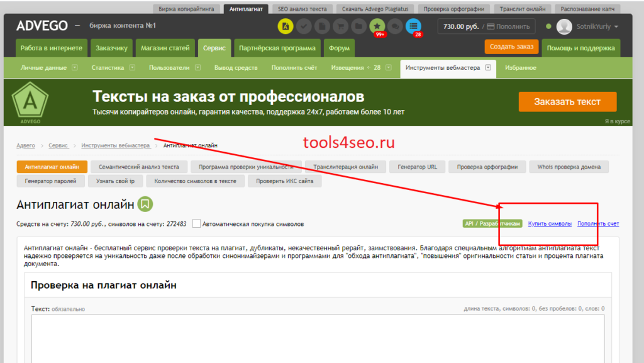Click the user avatar picture
Screen dimensions: 644x363
pos(564,26)
